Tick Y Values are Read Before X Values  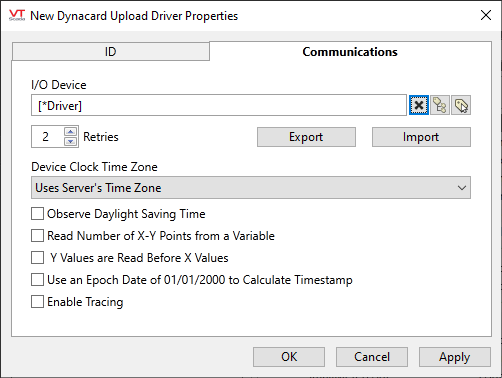click(x=37, y=258)
